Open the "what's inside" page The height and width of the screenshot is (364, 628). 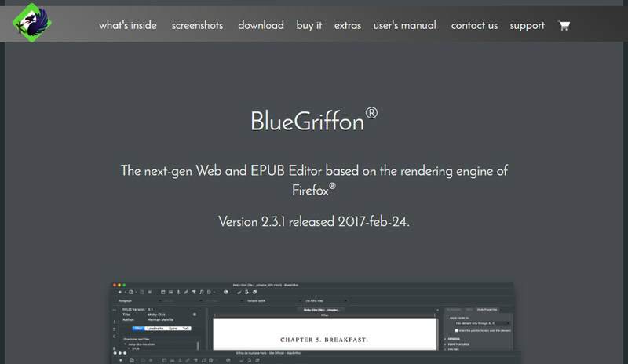pos(128,25)
